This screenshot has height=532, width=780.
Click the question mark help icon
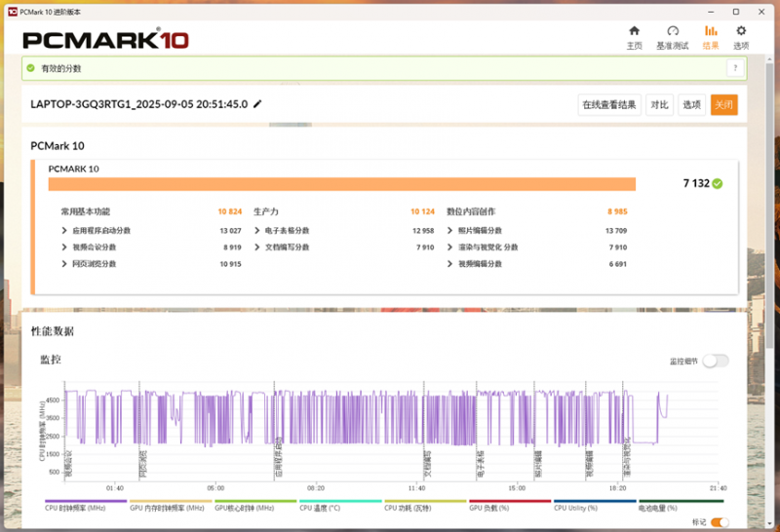coord(734,68)
